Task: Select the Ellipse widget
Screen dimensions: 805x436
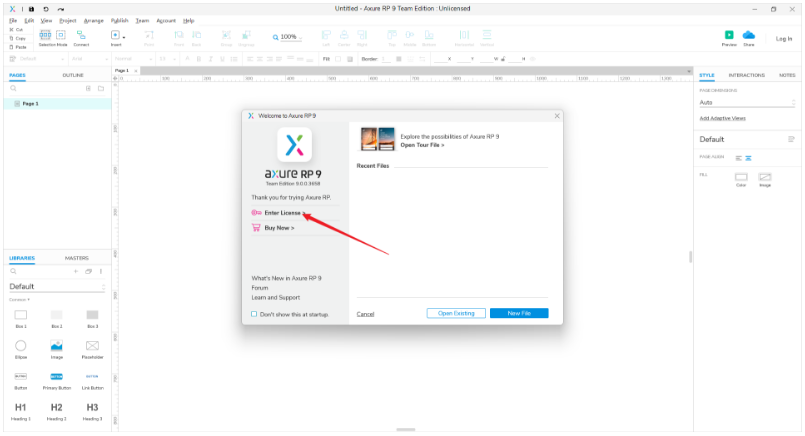Action: coord(21,349)
